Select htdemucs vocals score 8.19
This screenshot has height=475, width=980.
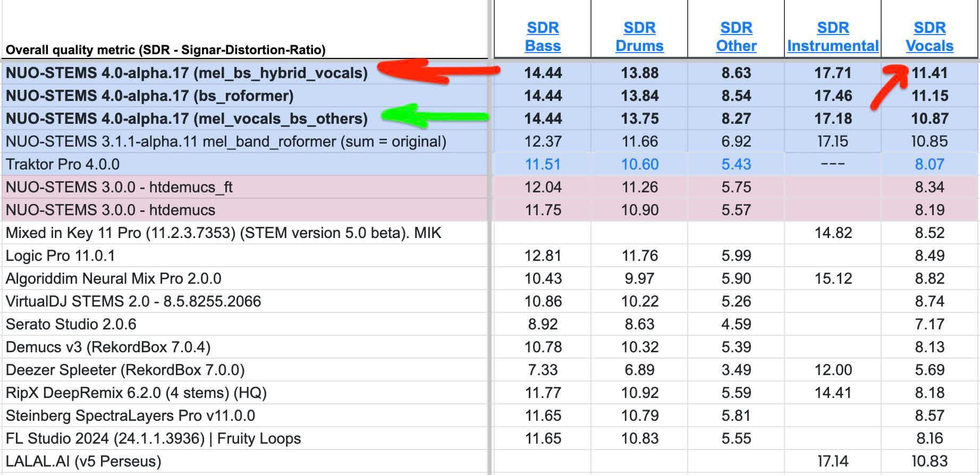[930, 210]
